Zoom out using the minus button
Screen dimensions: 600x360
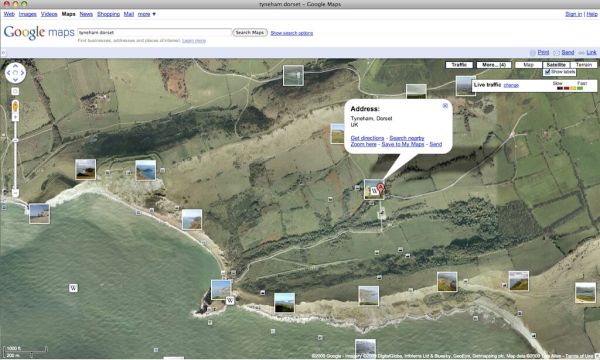15,193
